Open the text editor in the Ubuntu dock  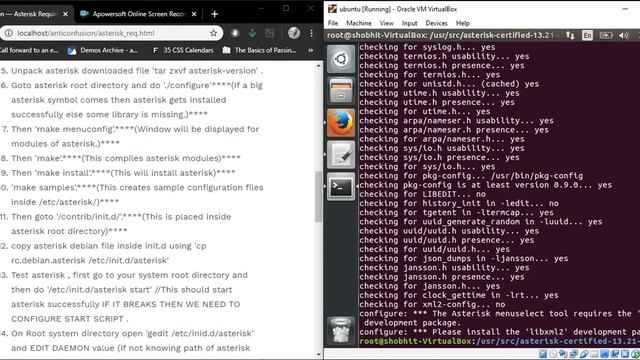point(341,155)
